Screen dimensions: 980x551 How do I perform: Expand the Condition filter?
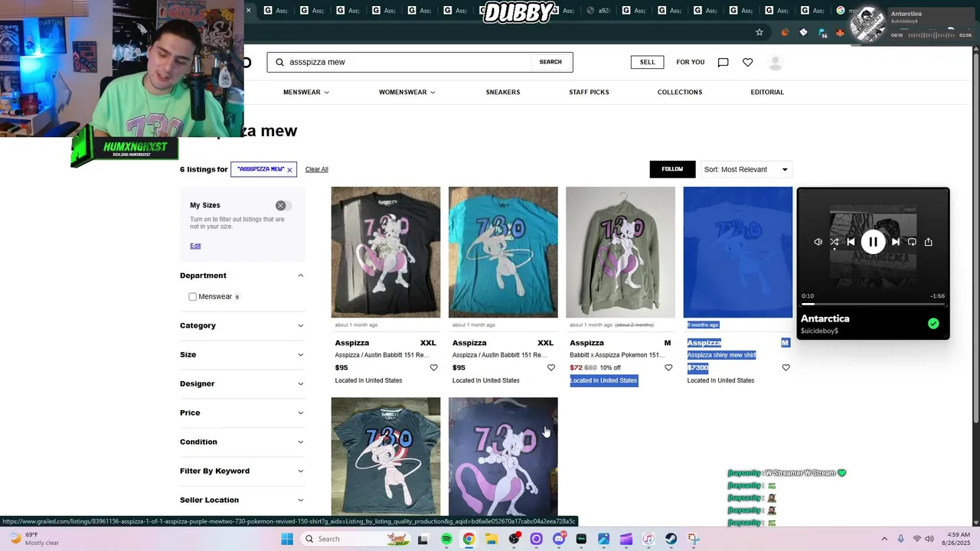pos(242,442)
